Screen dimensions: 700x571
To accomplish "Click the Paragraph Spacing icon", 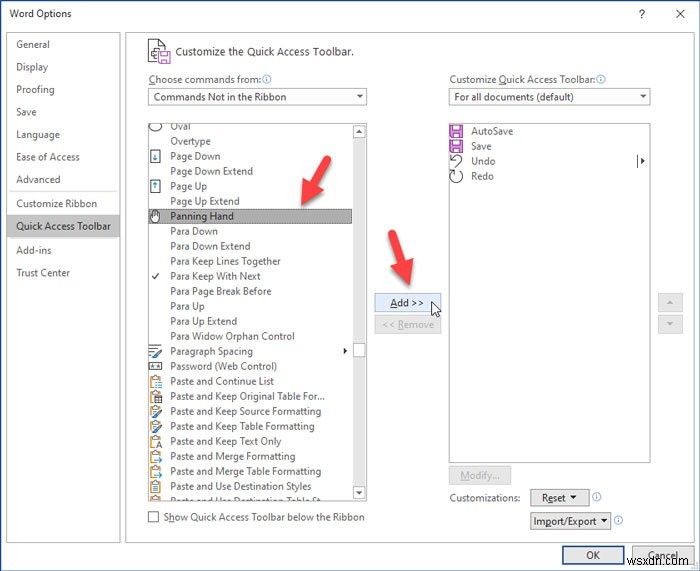I will (x=155, y=351).
